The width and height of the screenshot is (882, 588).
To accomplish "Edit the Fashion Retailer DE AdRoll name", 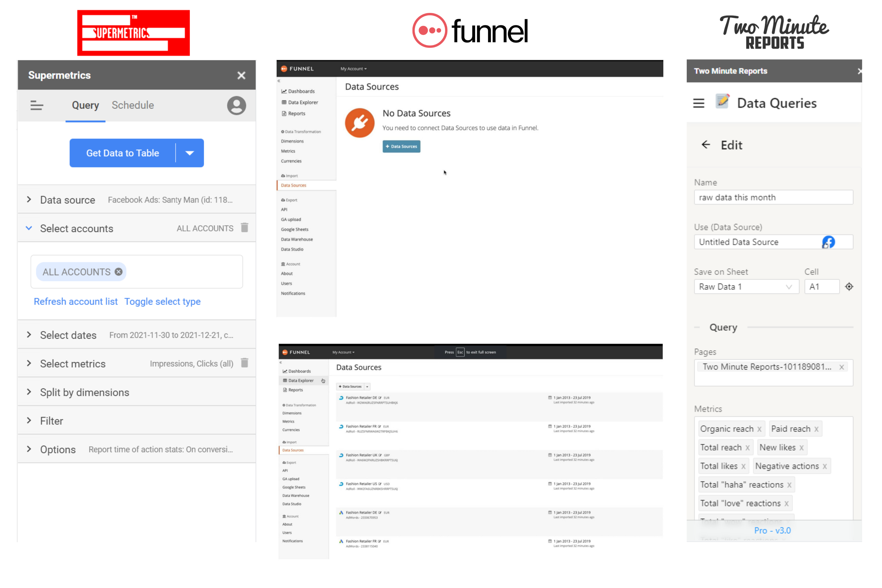I will pos(380,398).
